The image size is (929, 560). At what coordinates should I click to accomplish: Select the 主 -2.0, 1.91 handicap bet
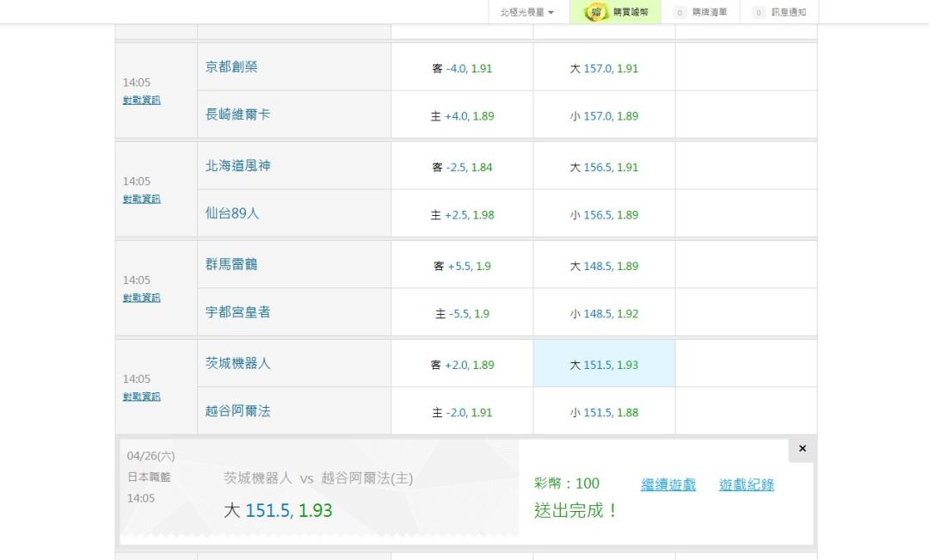[462, 413]
